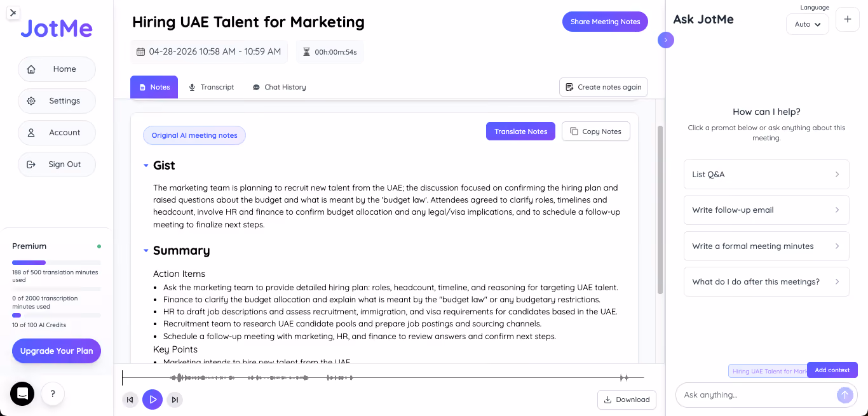Click the Hiring UAE Talent context chip
This screenshot has width=868, height=416.
coord(768,371)
